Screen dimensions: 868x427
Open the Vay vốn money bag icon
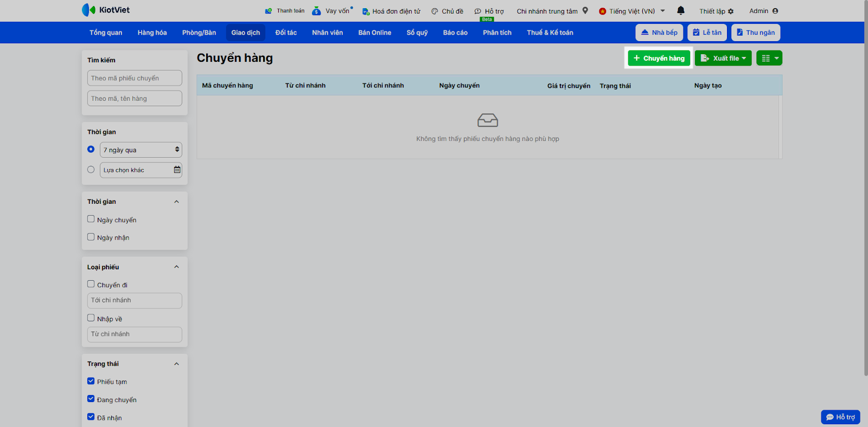(x=316, y=11)
